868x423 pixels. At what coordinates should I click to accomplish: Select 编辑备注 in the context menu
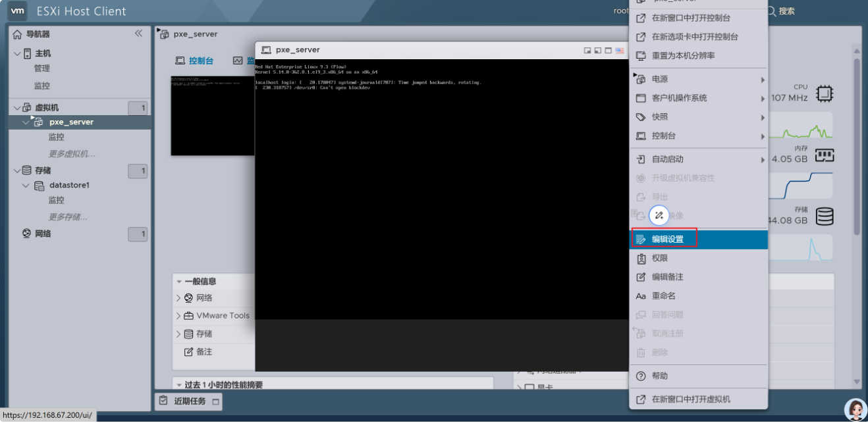coord(699,277)
